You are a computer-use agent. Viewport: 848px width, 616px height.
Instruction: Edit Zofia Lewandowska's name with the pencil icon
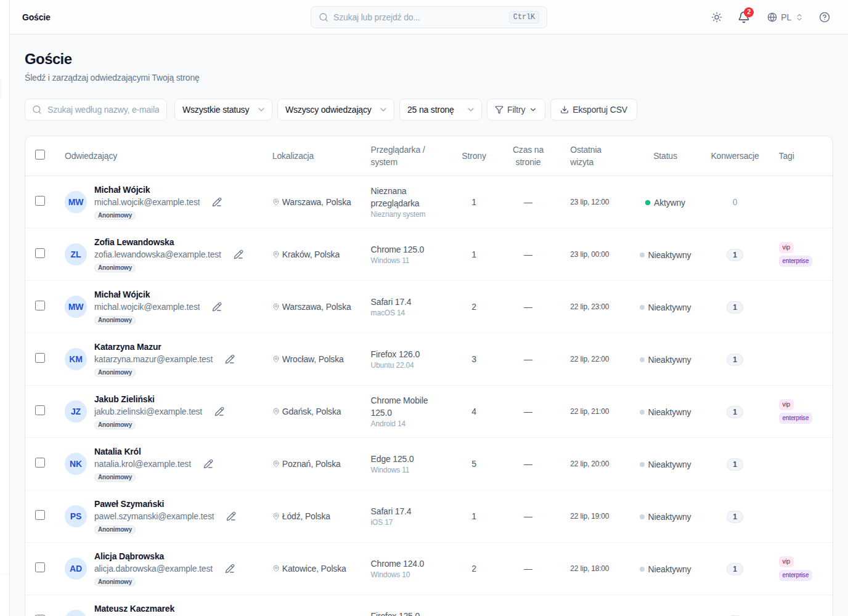[x=238, y=254]
